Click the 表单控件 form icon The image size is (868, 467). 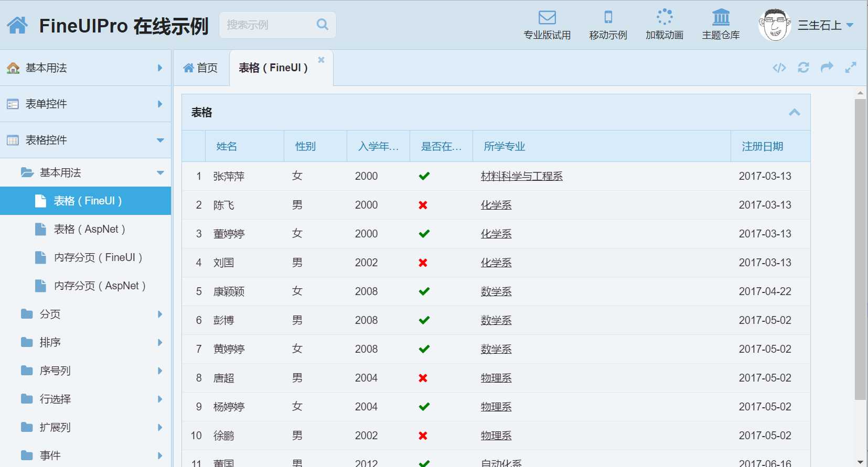point(13,104)
